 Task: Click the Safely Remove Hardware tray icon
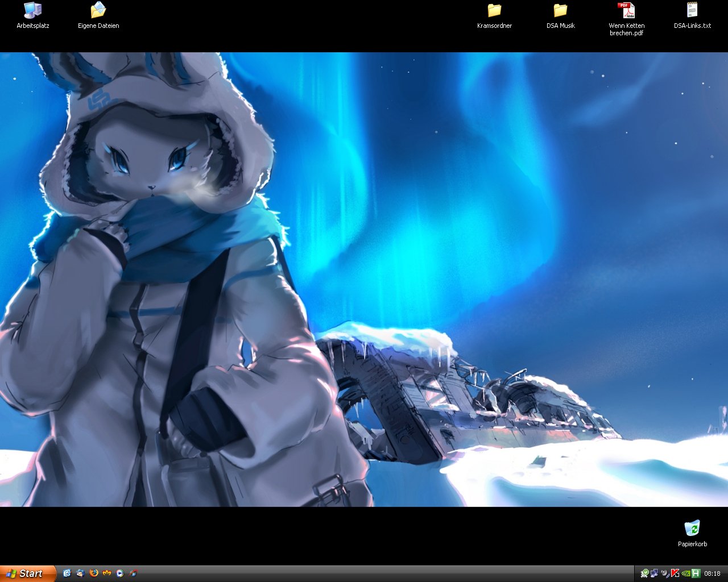click(645, 573)
